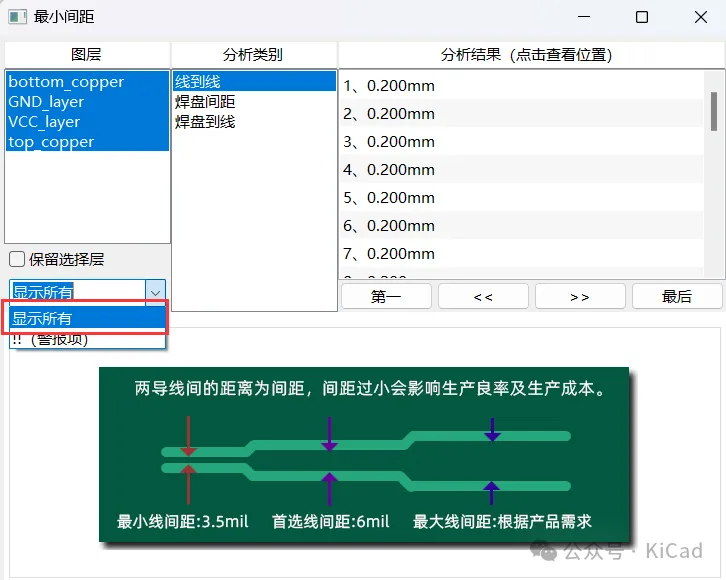Viewport: 726px width, 580px height.
Task: Select the VCC_layer entry
Action: (x=87, y=121)
